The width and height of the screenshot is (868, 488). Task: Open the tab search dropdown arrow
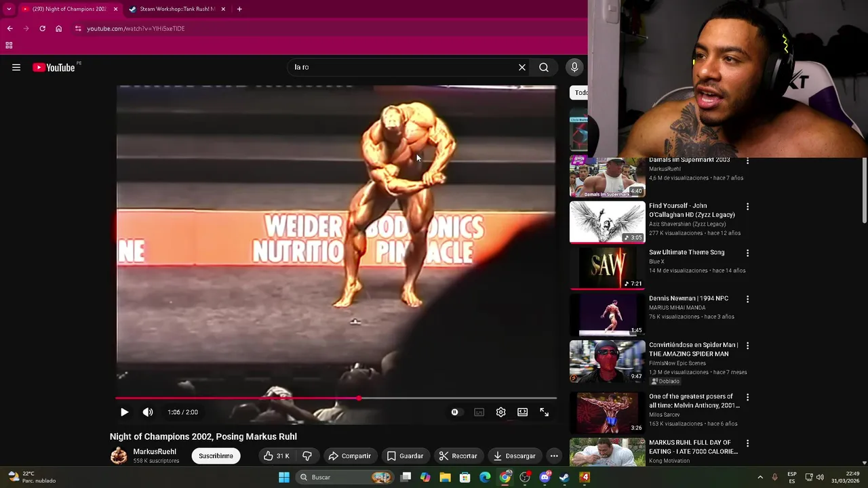coord(9,9)
